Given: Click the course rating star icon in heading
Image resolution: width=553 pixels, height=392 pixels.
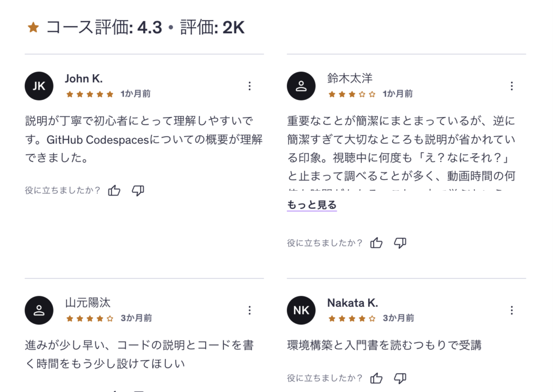Looking at the screenshot, I should click(33, 28).
